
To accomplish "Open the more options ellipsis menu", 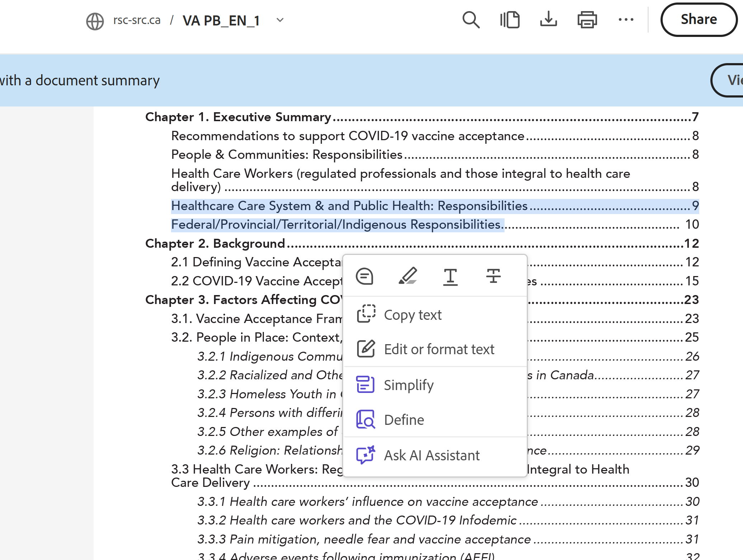I will (626, 20).
